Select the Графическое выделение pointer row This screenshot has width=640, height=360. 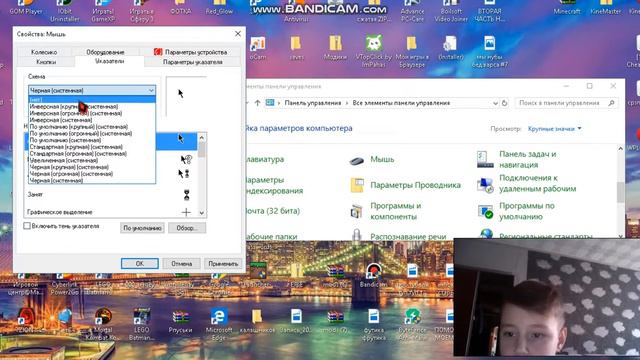(x=111, y=212)
